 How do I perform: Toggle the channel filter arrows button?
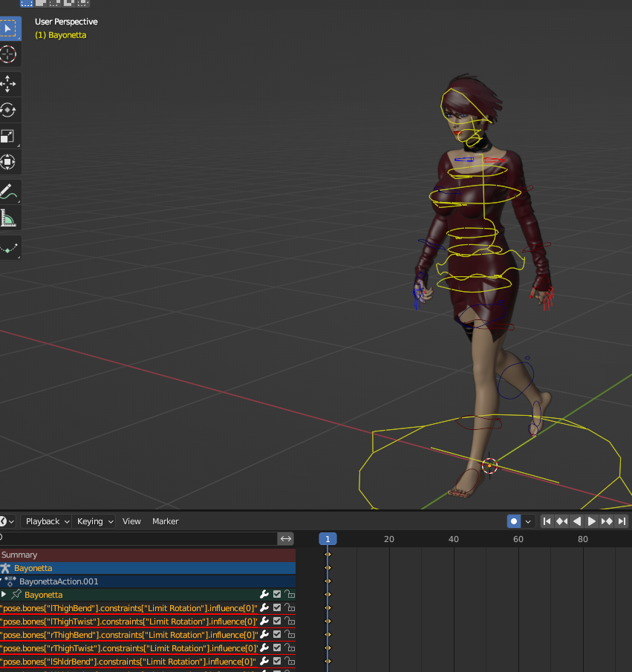[286, 539]
